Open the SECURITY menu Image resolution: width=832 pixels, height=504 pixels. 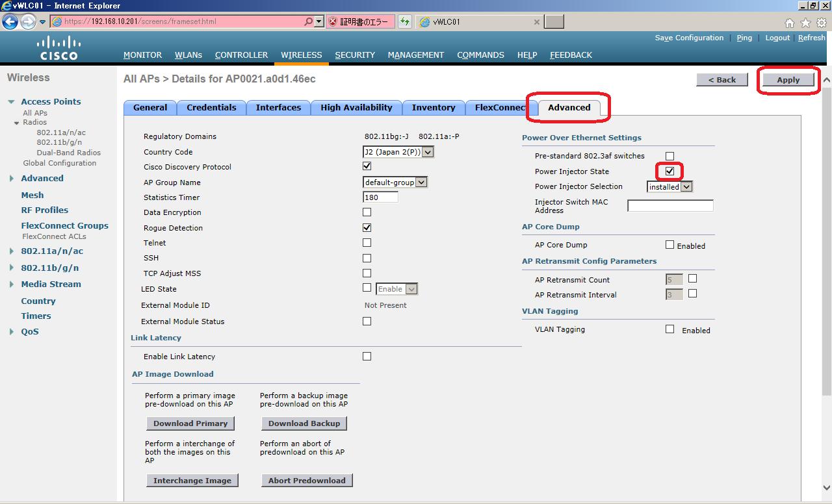pos(355,55)
